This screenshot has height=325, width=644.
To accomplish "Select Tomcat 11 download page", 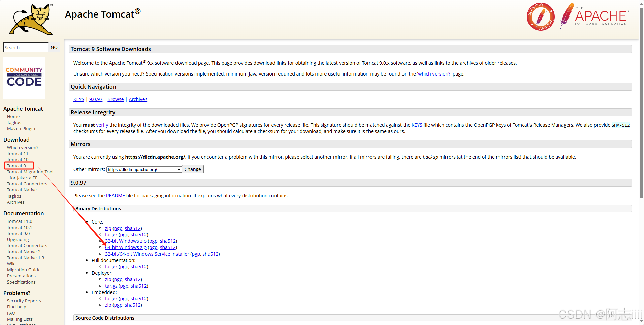I will 18,154.
